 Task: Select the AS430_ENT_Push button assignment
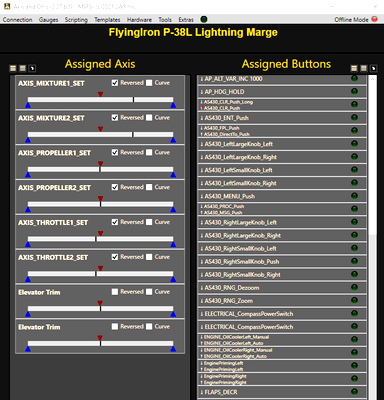(282, 118)
